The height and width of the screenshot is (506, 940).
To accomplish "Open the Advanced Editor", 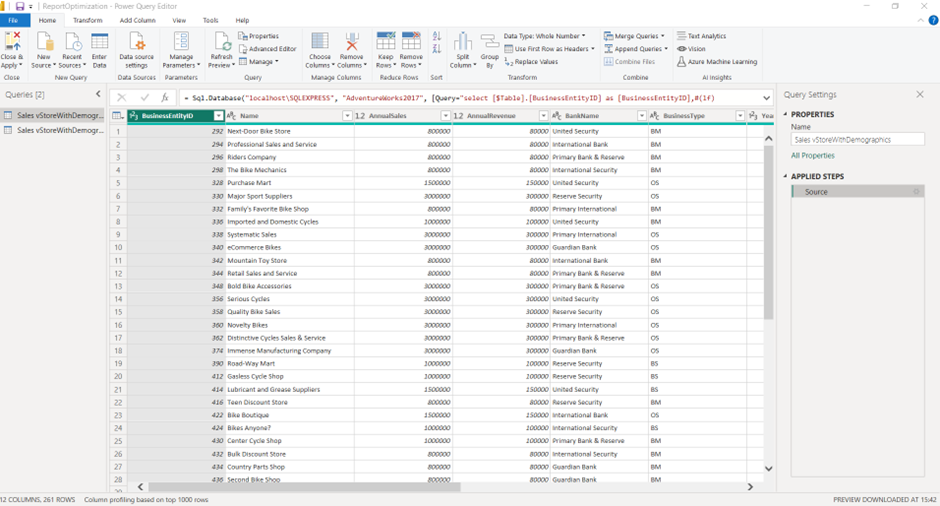I will click(267, 49).
